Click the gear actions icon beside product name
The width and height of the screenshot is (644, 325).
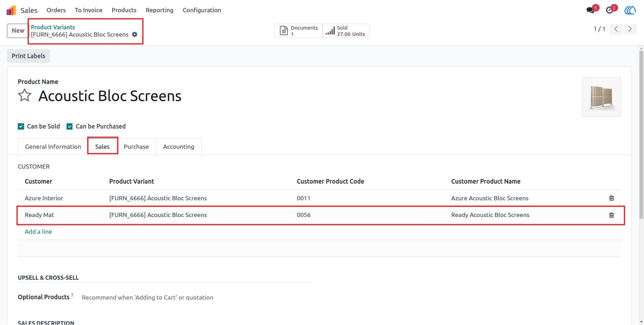(x=135, y=34)
